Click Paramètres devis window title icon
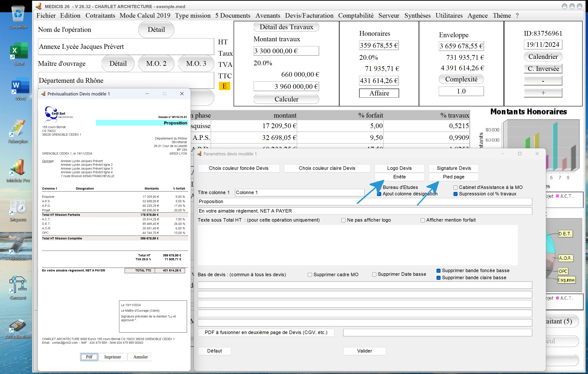The height and width of the screenshot is (374, 588). 199,154
